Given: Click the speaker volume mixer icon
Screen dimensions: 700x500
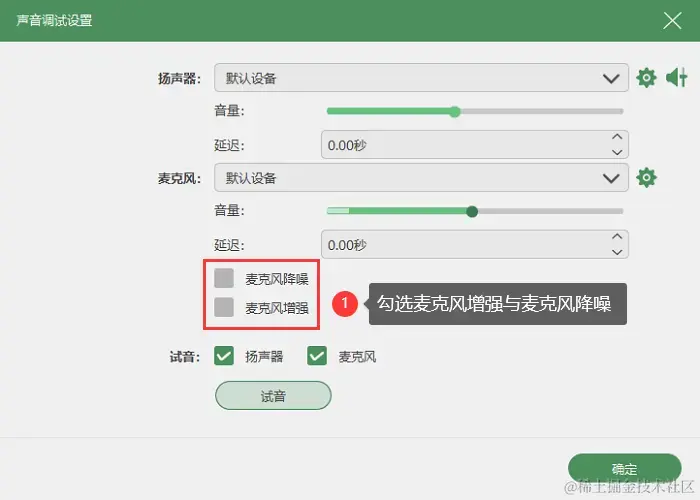Looking at the screenshot, I should tap(677, 78).
